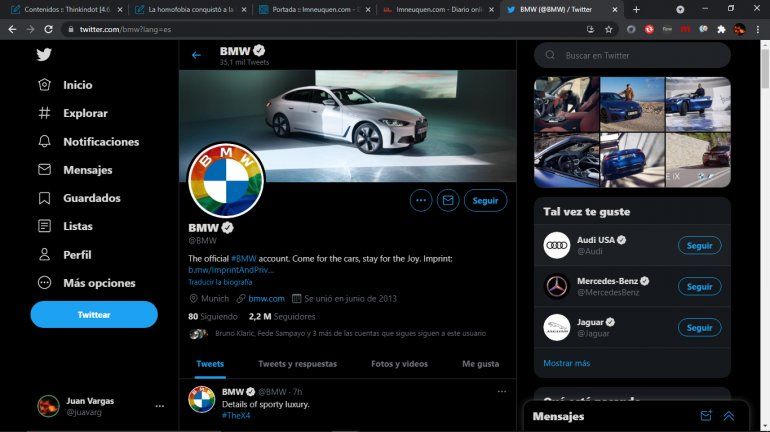The height and width of the screenshot is (432, 770).
Task: Follow Audi USA
Action: click(699, 245)
